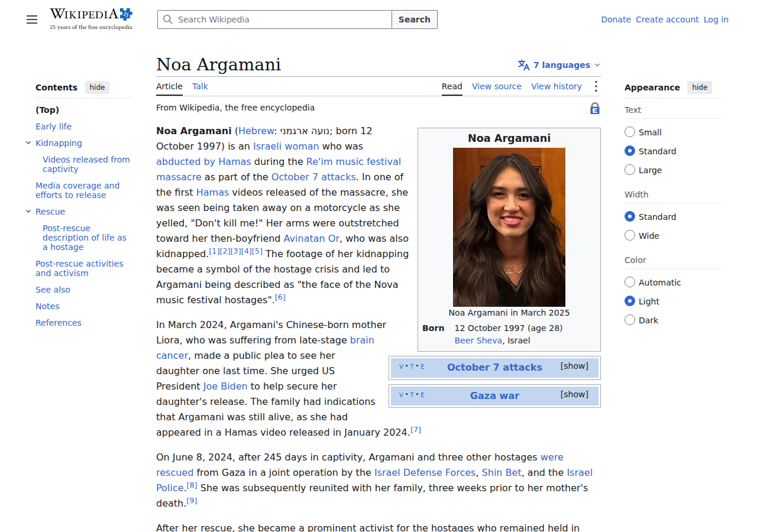Jump to (Top) in contents
Viewport: 757px width, 532px height.
47,110
